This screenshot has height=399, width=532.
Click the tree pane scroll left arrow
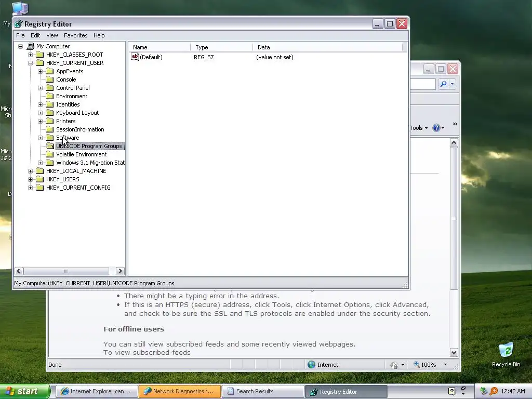click(x=19, y=271)
